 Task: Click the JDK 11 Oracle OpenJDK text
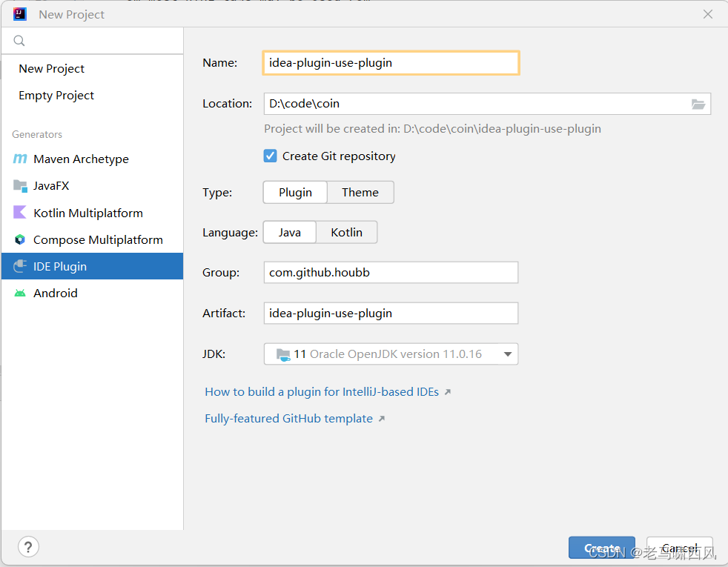tap(388, 354)
